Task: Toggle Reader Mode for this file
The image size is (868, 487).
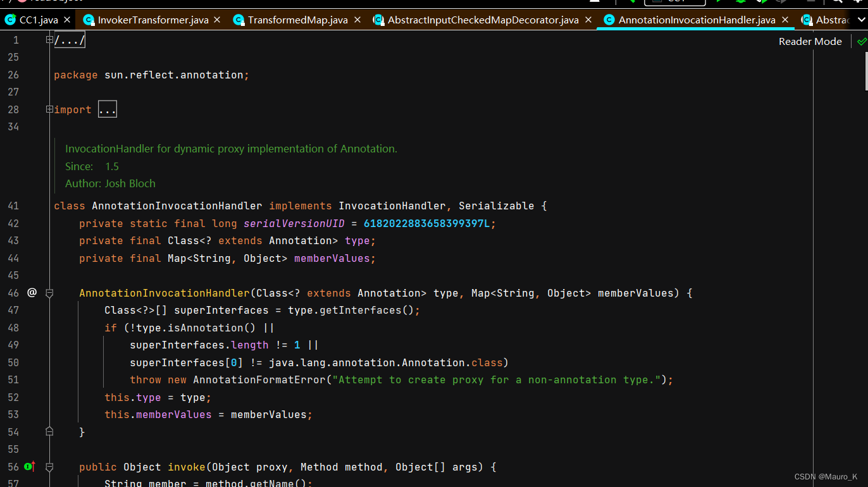Action: pyautogui.click(x=810, y=41)
